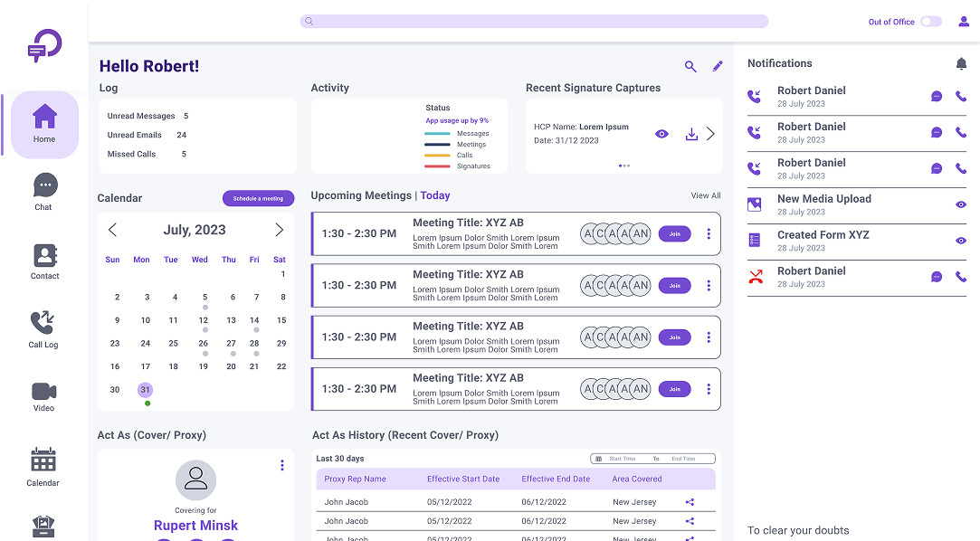Open Act As card three-dot menu
Viewport: 980px width, 541px height.
282,465
